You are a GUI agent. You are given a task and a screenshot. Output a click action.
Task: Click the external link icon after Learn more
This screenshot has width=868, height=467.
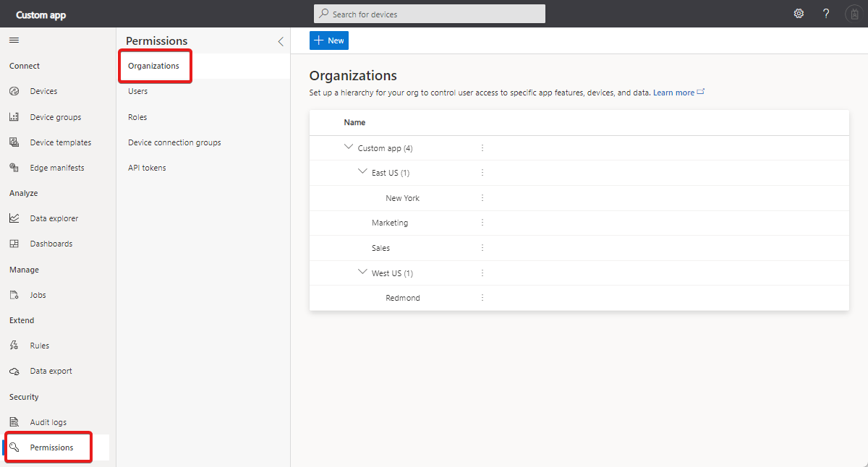(x=701, y=92)
